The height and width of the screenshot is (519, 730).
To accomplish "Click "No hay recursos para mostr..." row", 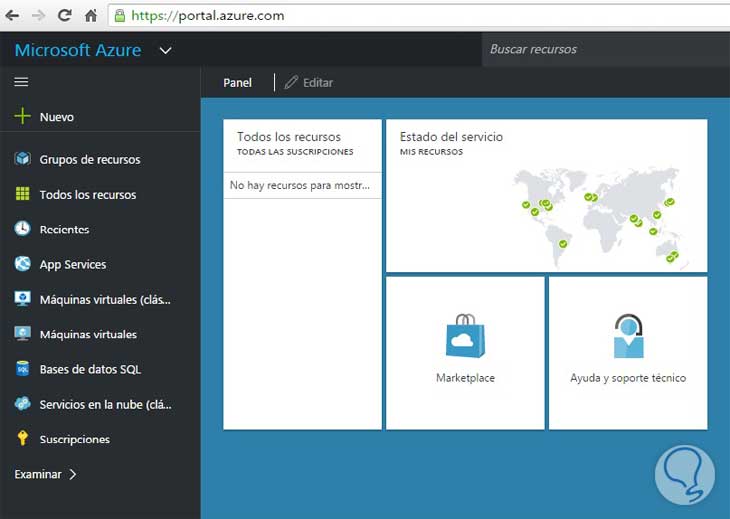I will coord(303,185).
